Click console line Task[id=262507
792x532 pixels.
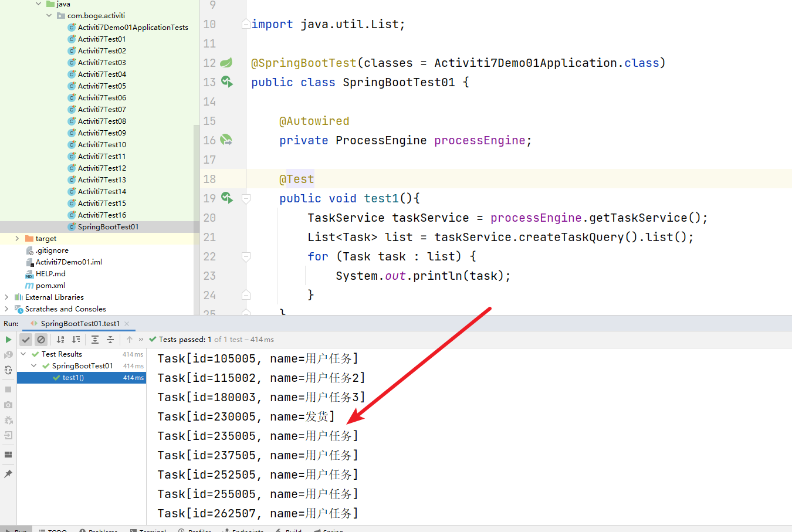click(258, 514)
